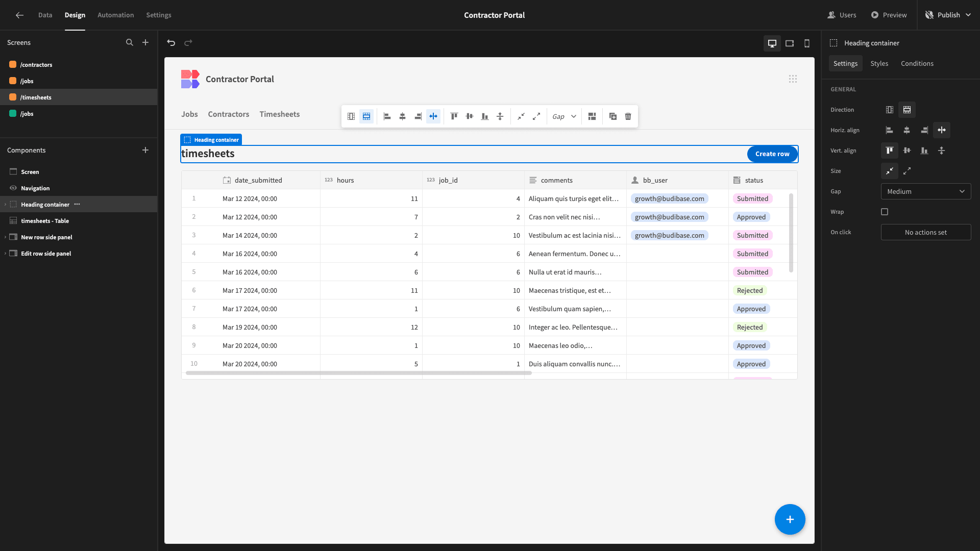The image size is (980, 551).
Task: Open the Users button
Action: click(842, 15)
